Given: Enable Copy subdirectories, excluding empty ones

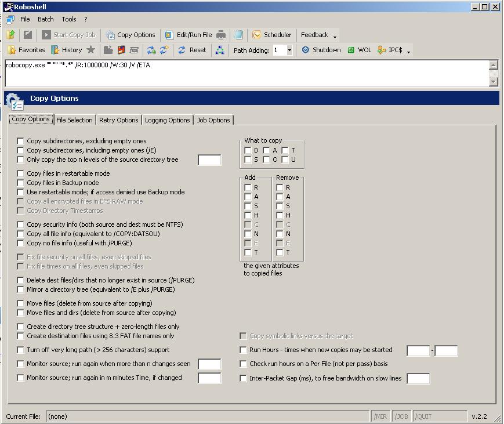Looking at the screenshot, I should 20,141.
